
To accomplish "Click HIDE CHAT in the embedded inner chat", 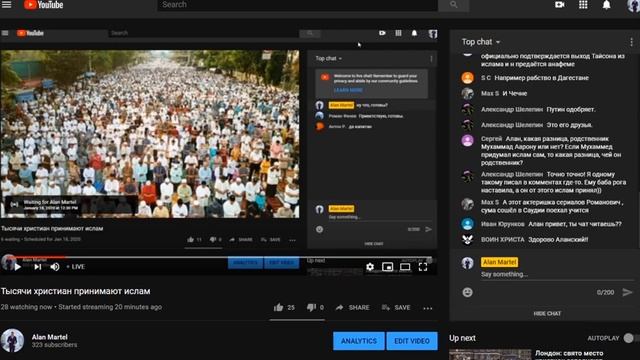I will [x=373, y=244].
